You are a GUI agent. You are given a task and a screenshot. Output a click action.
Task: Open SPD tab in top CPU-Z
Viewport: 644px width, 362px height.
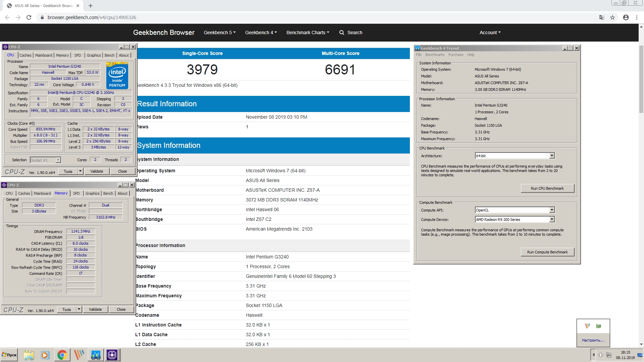click(x=77, y=55)
